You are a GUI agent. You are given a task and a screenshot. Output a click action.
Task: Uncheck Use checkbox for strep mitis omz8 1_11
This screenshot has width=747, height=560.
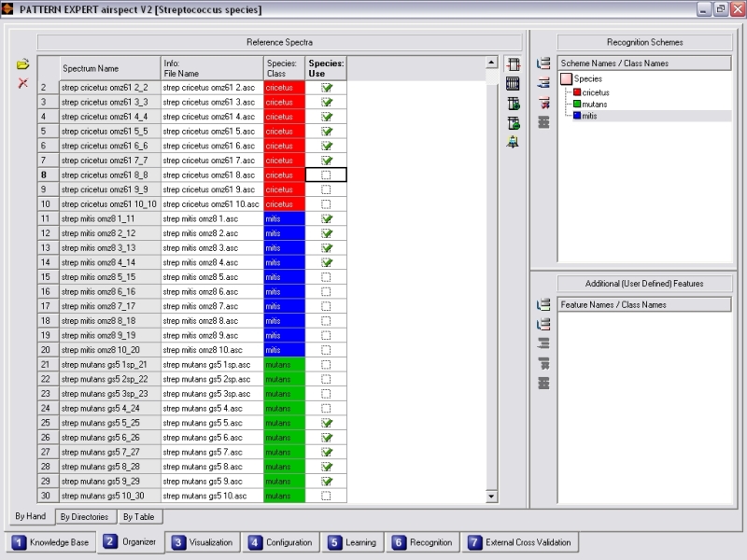pos(326,218)
